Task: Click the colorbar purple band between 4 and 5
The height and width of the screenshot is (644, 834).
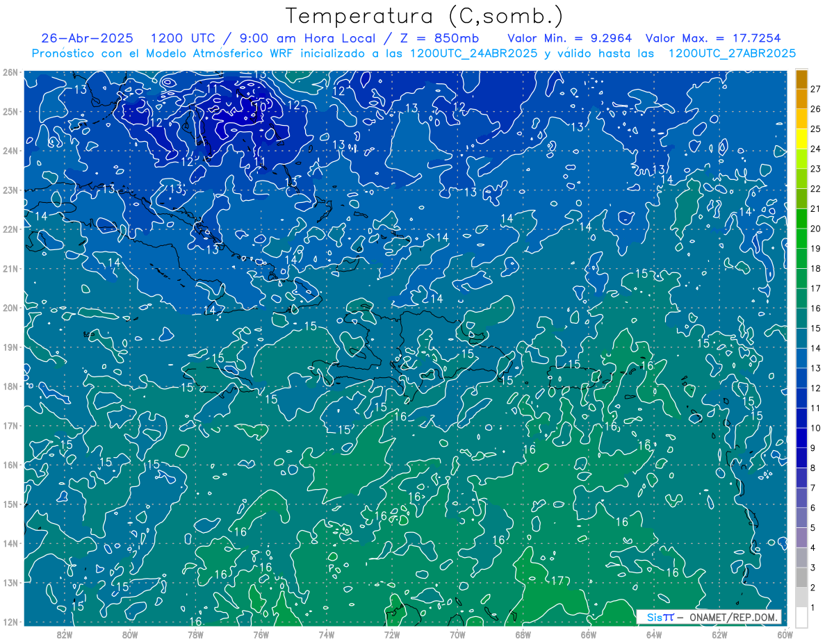Action: click(x=801, y=538)
